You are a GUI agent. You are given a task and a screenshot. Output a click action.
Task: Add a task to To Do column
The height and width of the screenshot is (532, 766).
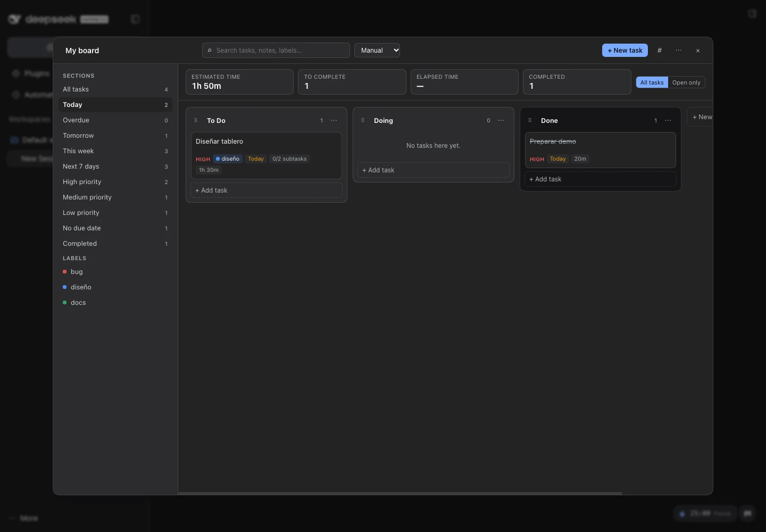tap(267, 190)
